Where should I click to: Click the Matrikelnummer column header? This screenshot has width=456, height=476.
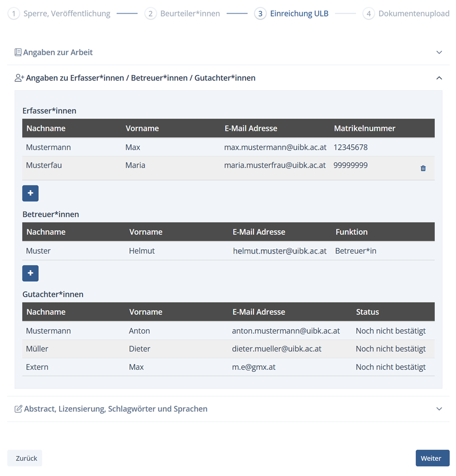click(x=364, y=128)
